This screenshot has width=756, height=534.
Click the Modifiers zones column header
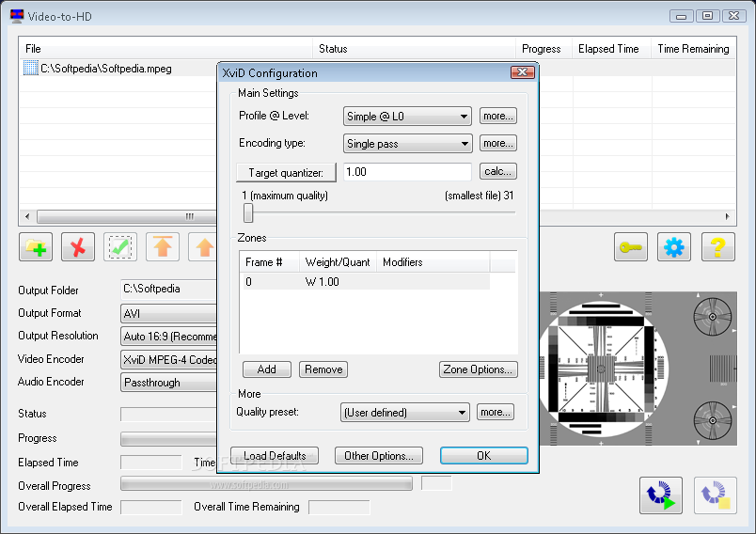point(433,262)
